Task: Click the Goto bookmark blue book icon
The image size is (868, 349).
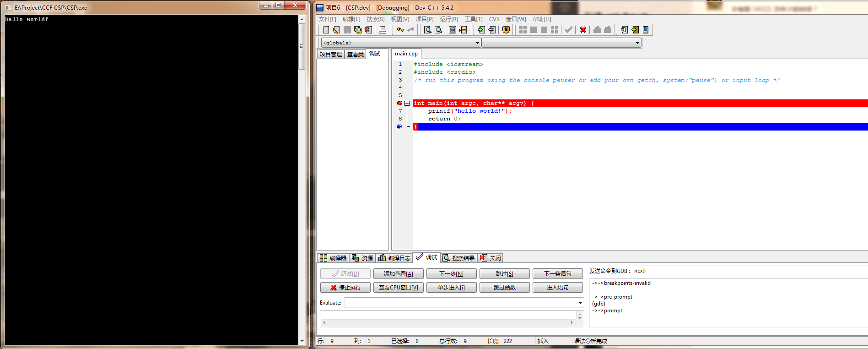Action: coord(646,30)
